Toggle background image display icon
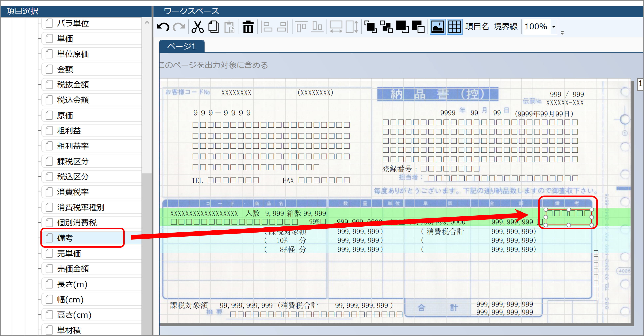 click(x=437, y=27)
